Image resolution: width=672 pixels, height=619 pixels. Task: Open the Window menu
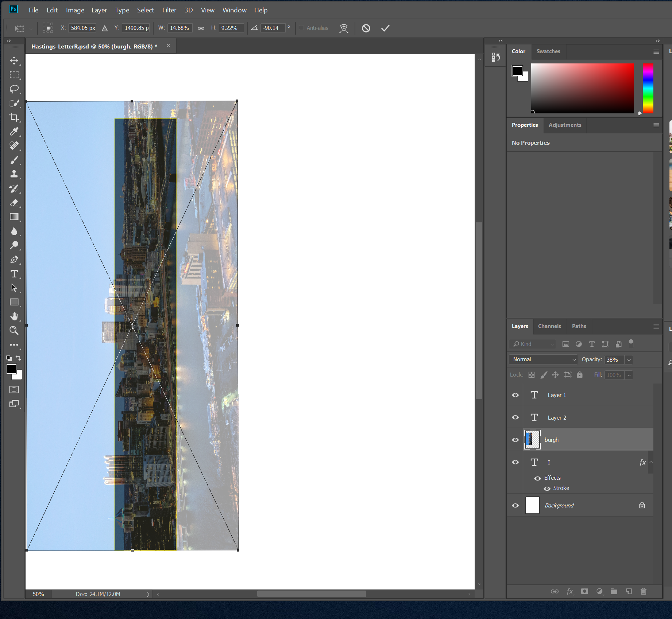(x=234, y=10)
